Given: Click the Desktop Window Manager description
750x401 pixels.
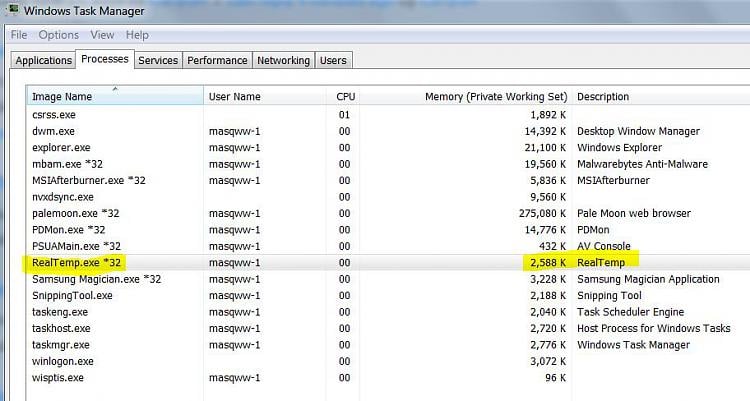Looking at the screenshot, I should pyautogui.click(x=638, y=131).
